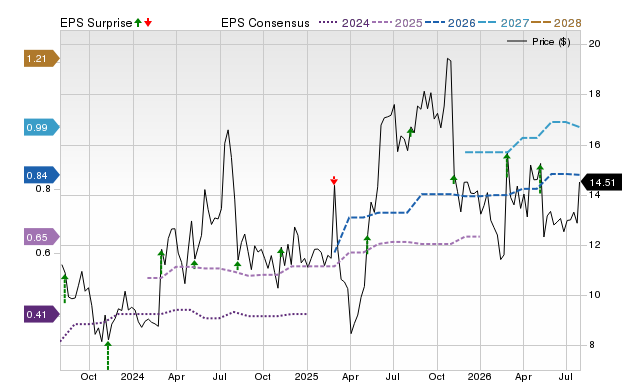Toggle the 2028 consensus legend entry
Viewport: 640px width, 382px height.
point(556,23)
